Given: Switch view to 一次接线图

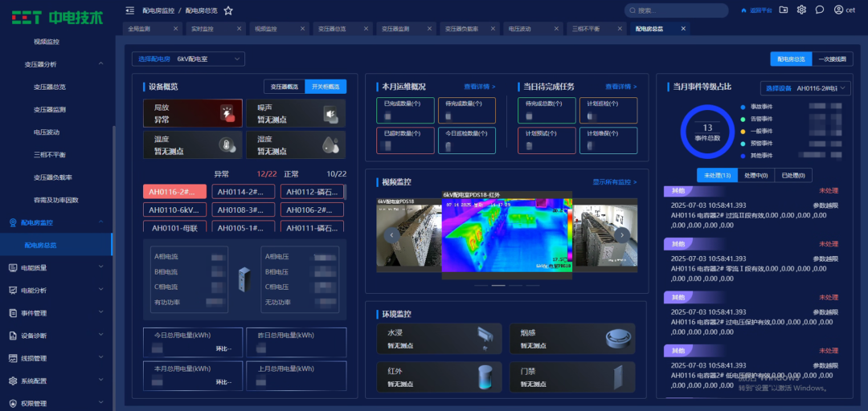Looking at the screenshot, I should coord(833,59).
